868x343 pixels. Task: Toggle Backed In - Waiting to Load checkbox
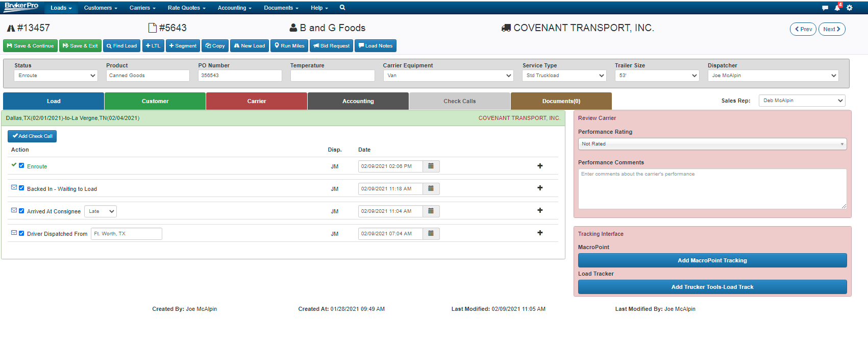21,188
